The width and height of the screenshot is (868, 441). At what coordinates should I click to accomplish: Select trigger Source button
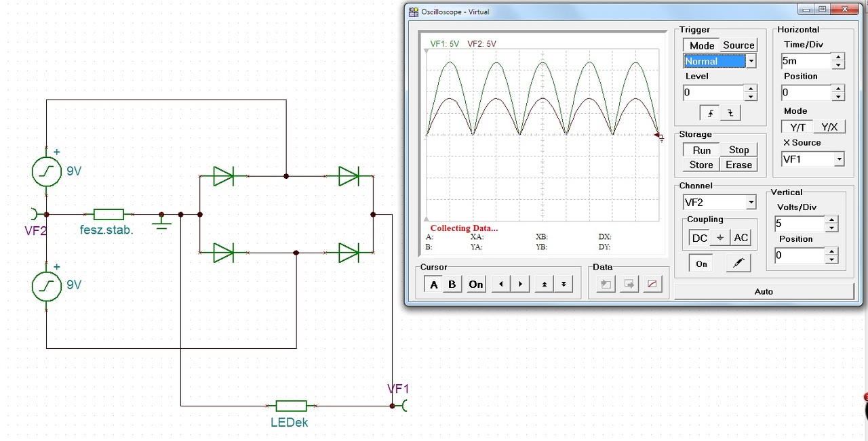click(x=738, y=45)
